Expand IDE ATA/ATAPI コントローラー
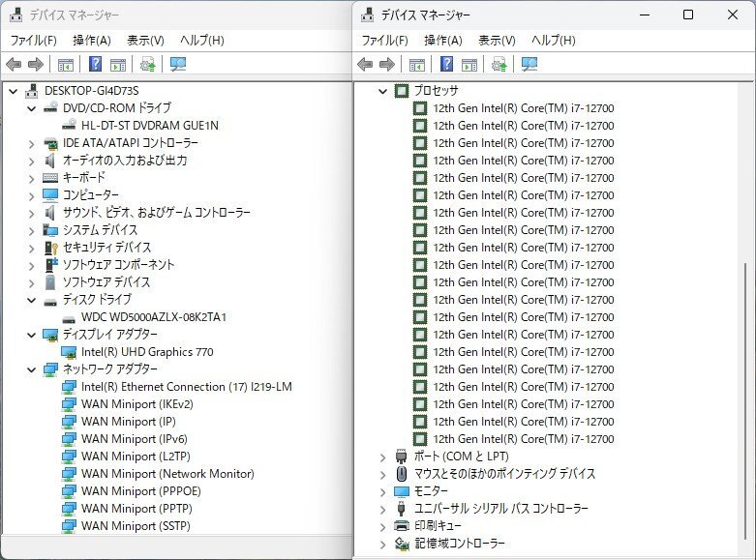This screenshot has width=756, height=560. (x=32, y=143)
